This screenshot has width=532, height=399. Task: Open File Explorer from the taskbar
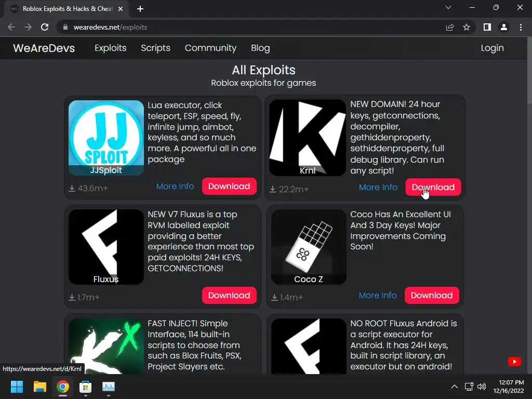39,387
